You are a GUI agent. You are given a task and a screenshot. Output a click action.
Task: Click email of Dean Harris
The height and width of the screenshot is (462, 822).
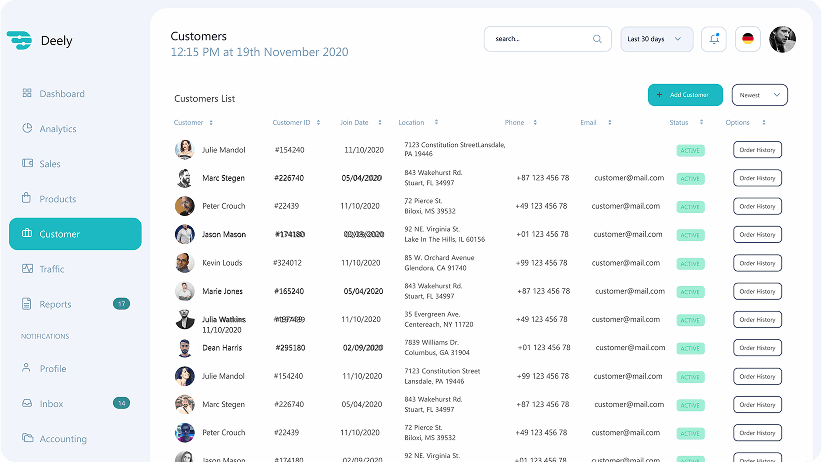[x=630, y=348]
